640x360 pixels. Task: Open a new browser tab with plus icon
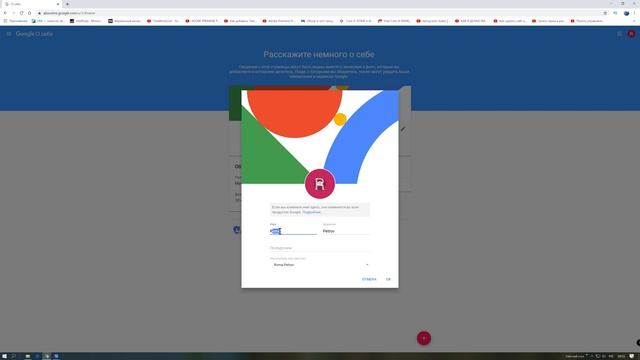(x=67, y=4)
